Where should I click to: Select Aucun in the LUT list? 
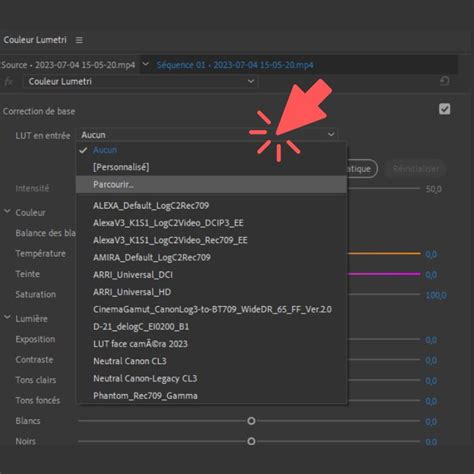[x=211, y=150]
